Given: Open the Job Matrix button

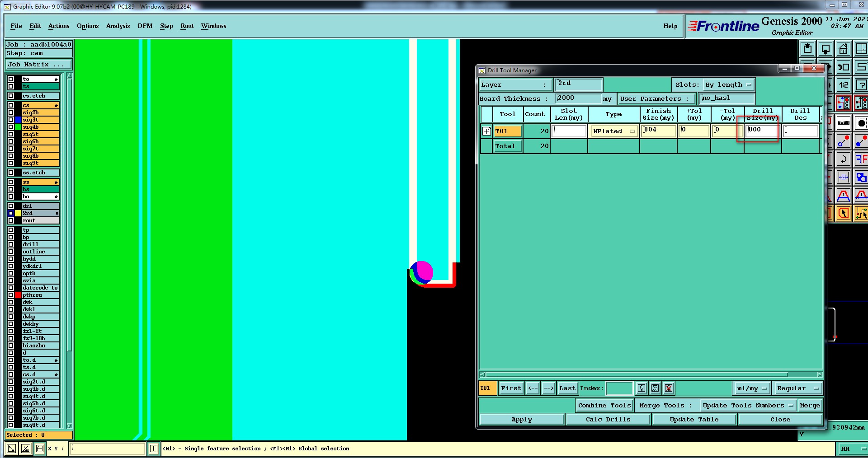Looking at the screenshot, I should coord(38,65).
